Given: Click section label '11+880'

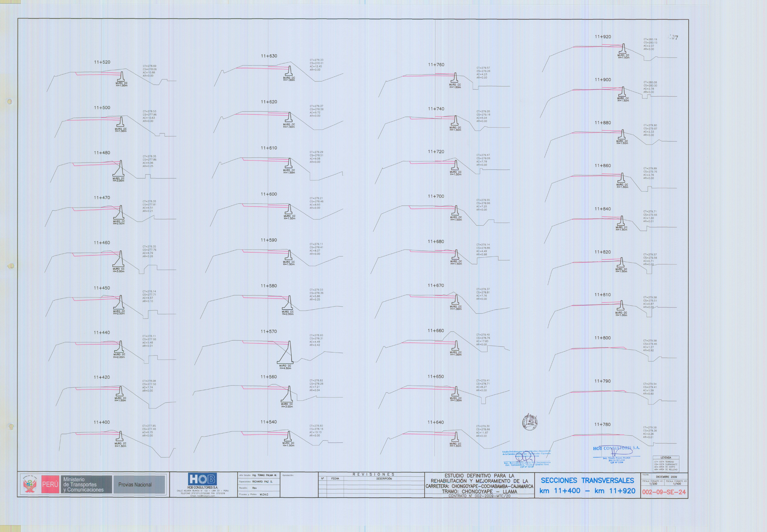Looking at the screenshot, I should tap(603, 123).
